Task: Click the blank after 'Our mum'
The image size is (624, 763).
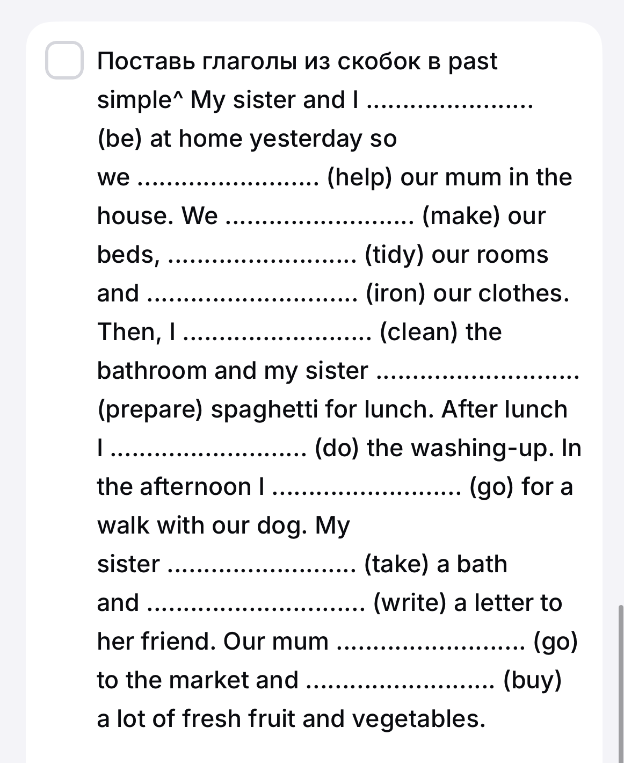Action: pos(431,642)
